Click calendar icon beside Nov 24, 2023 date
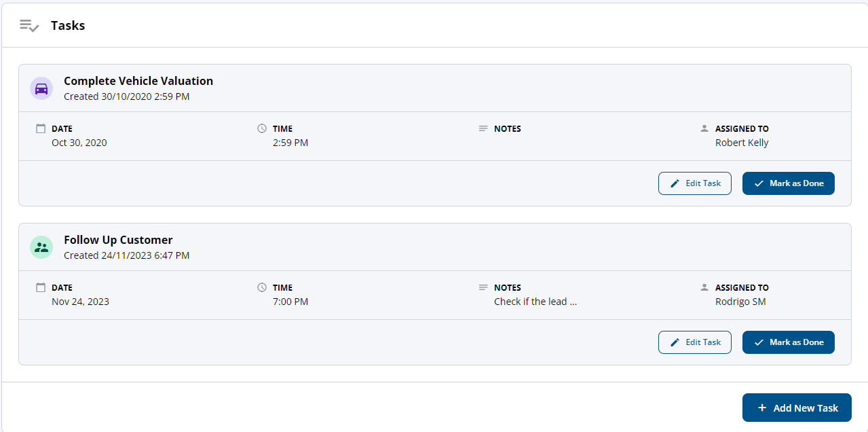 41,287
